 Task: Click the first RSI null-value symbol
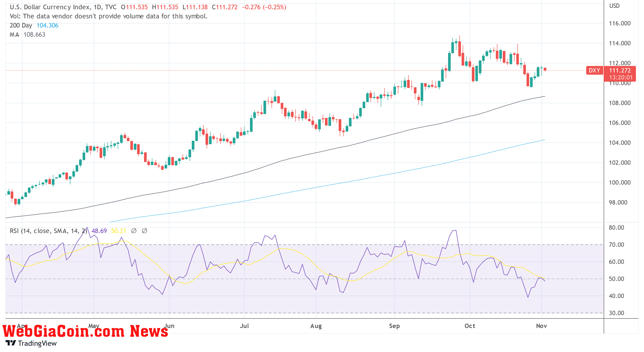tap(134, 231)
